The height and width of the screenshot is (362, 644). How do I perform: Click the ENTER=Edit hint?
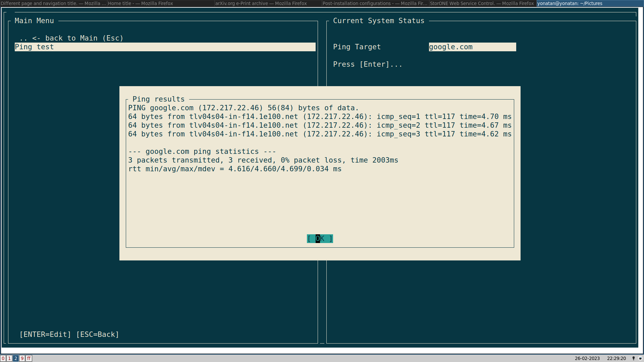coord(45,335)
